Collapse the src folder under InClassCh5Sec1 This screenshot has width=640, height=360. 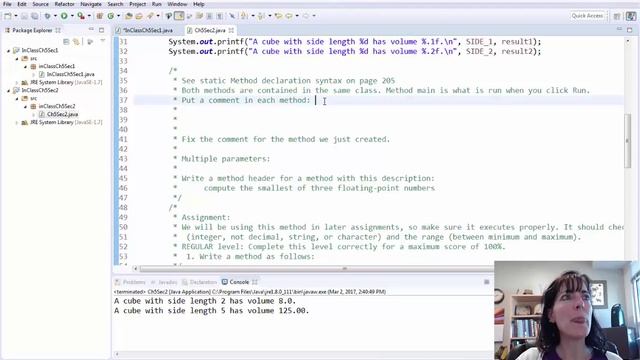[17, 58]
